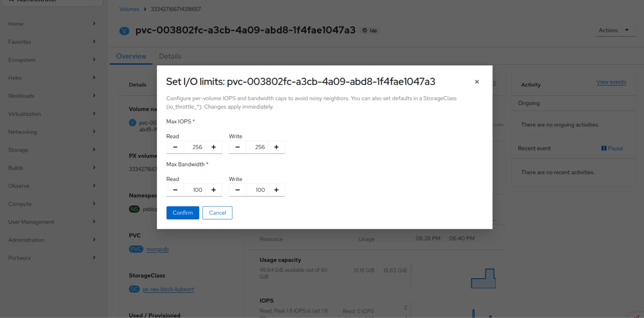Click the 'Read: 0 IOPS' value
Image resolution: width=644 pixels, height=318 pixels.
(x=358, y=311)
